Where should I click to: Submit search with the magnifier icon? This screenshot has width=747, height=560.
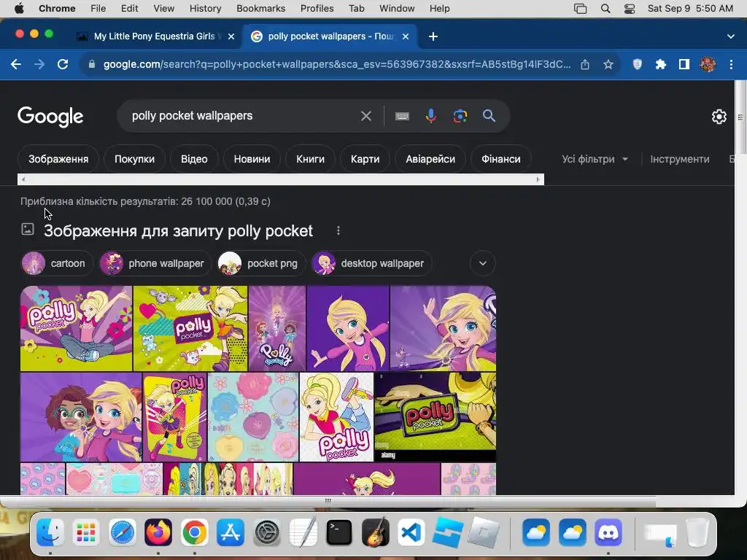pos(489,116)
